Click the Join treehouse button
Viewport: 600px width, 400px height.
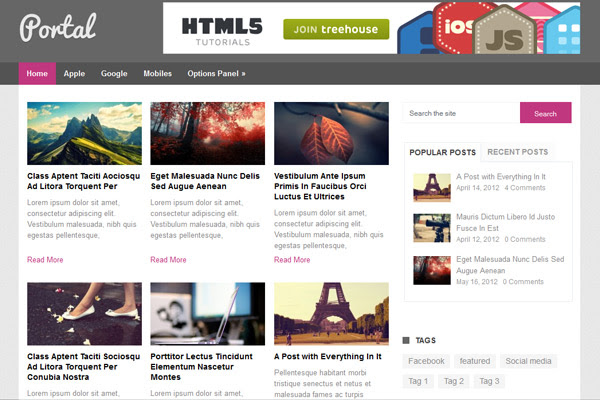tap(336, 29)
